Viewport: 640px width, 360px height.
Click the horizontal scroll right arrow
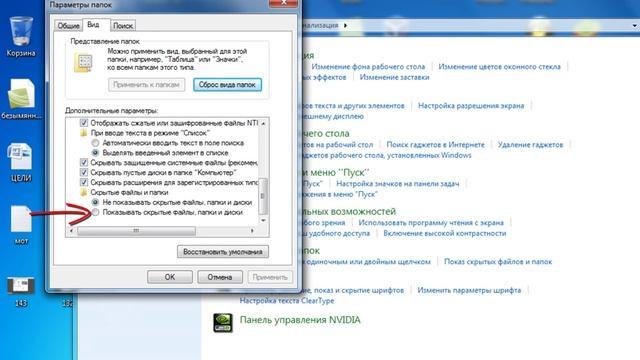[253, 231]
